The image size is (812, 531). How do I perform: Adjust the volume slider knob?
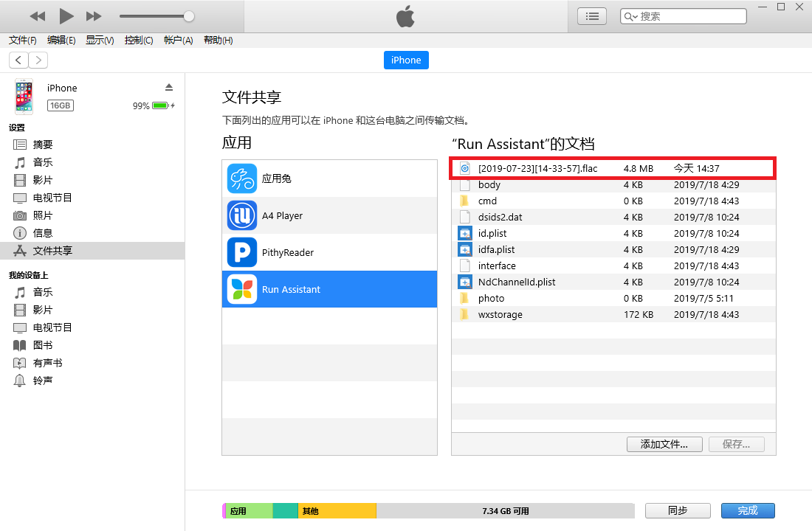[x=189, y=16]
